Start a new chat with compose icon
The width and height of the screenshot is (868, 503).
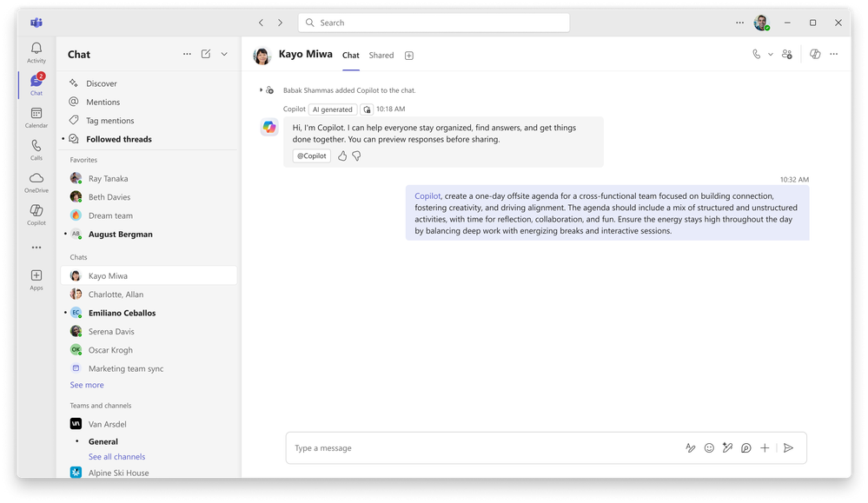pyautogui.click(x=206, y=54)
